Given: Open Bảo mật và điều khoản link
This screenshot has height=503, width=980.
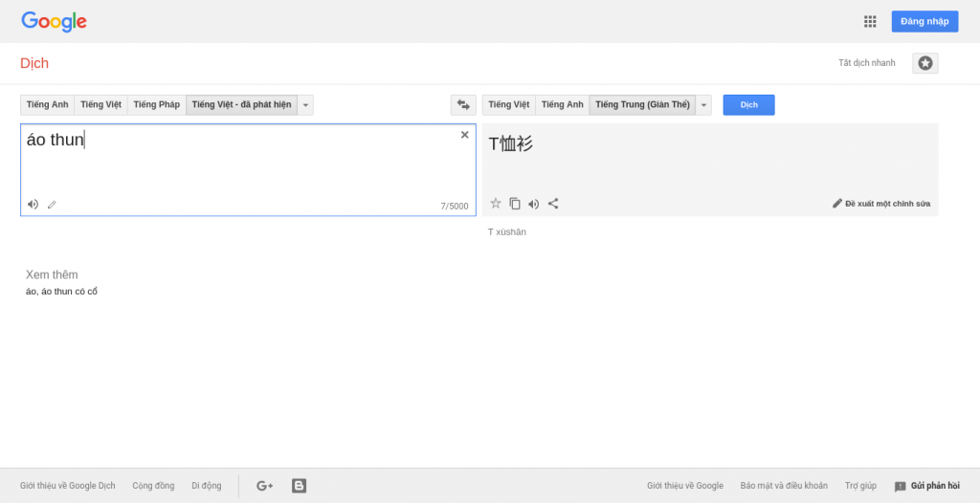Looking at the screenshot, I should pos(784,486).
